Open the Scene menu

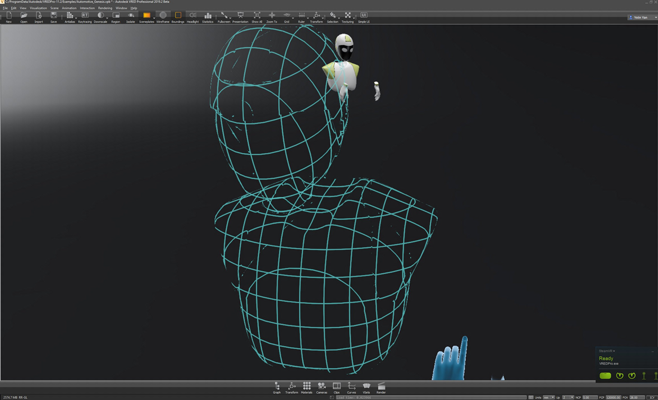point(55,8)
